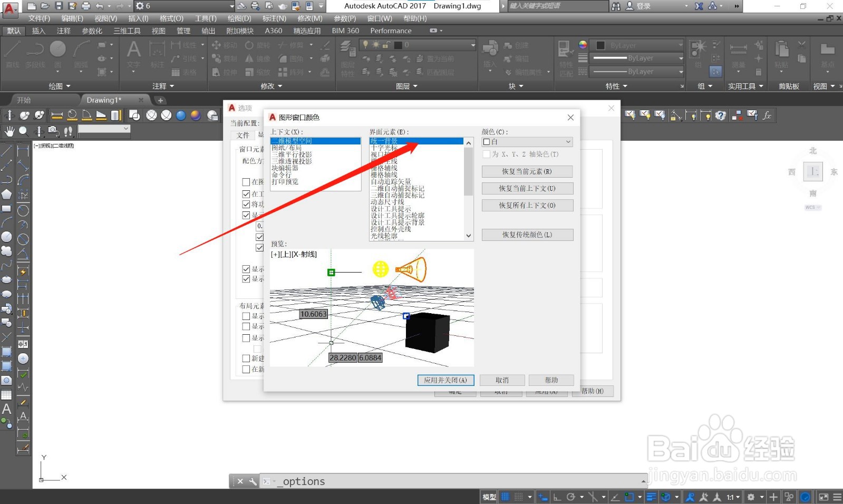Screen dimensions: 843x504
Task: Select the Angle measure tool
Action: coord(87,115)
